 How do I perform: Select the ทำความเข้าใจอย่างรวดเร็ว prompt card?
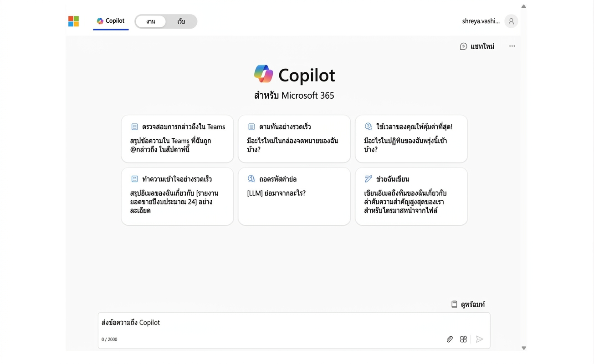[177, 196]
